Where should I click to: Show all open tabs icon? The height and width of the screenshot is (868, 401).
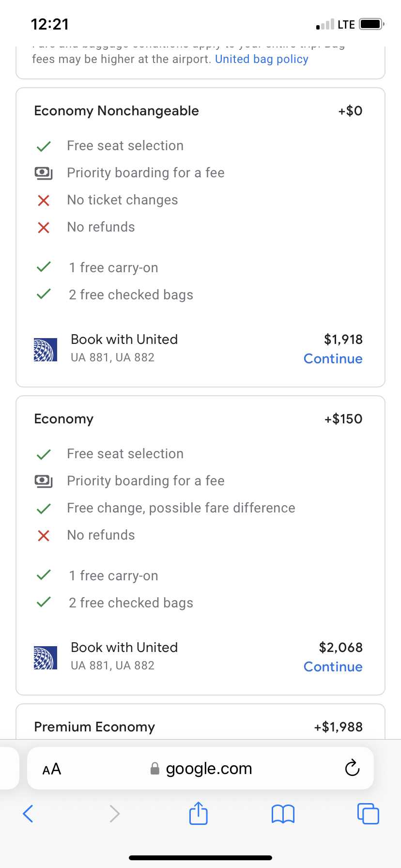click(368, 813)
